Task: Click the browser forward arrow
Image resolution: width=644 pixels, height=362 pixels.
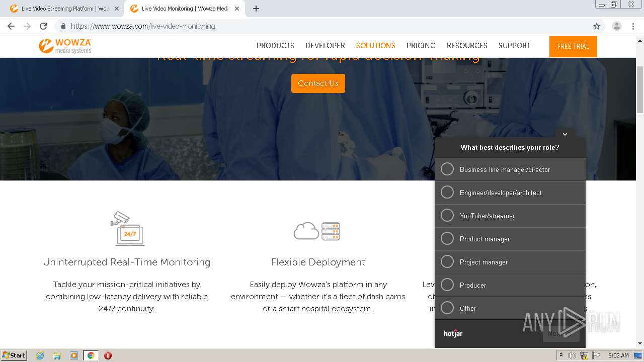Action: [x=27, y=26]
